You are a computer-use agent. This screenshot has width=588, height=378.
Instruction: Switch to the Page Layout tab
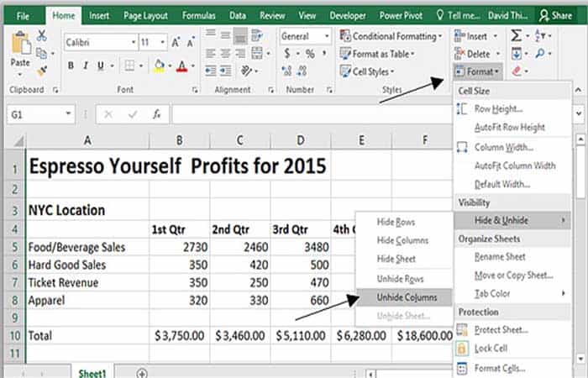145,16
